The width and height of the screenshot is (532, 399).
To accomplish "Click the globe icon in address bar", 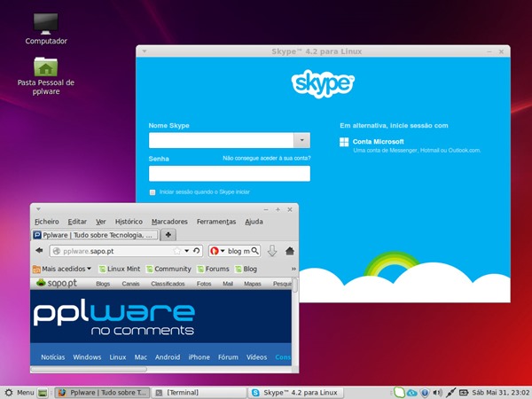I will [57, 251].
